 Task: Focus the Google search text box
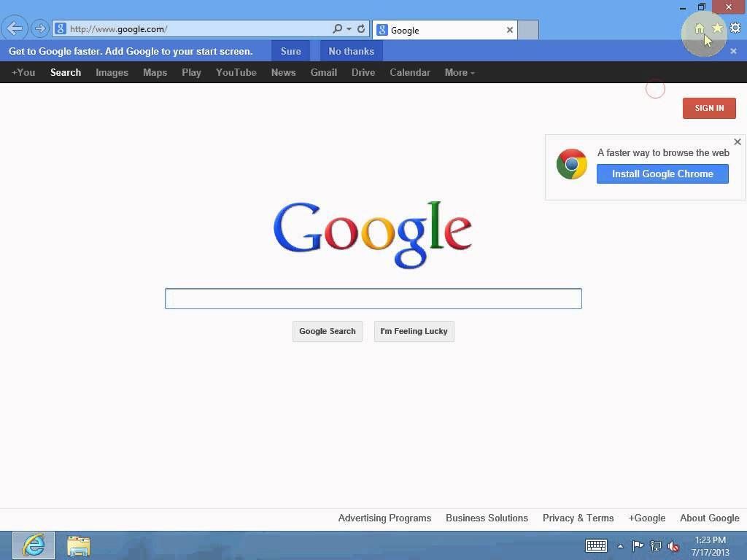(x=373, y=298)
